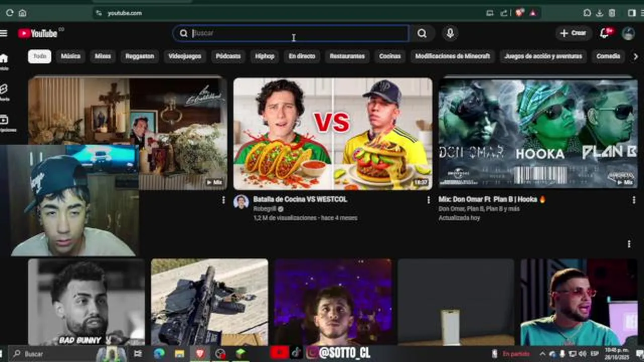Open the account avatar menu

point(628,33)
